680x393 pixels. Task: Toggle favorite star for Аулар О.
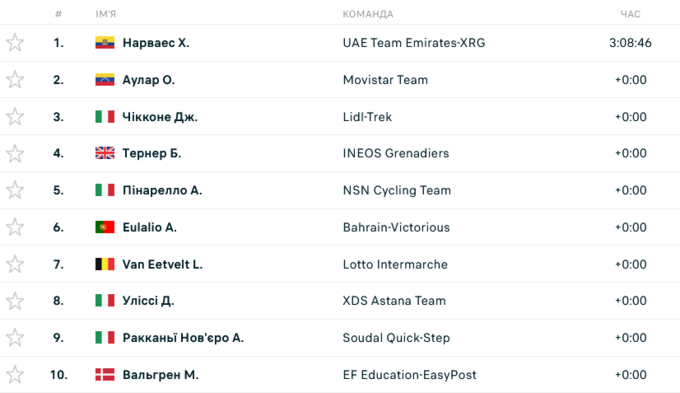[x=15, y=79]
